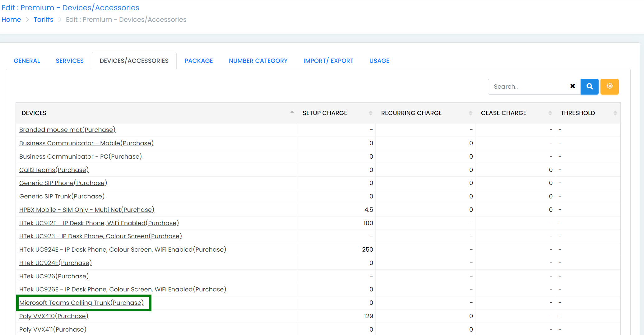Open the Poly VVX411(Purchase) link

[x=53, y=329]
